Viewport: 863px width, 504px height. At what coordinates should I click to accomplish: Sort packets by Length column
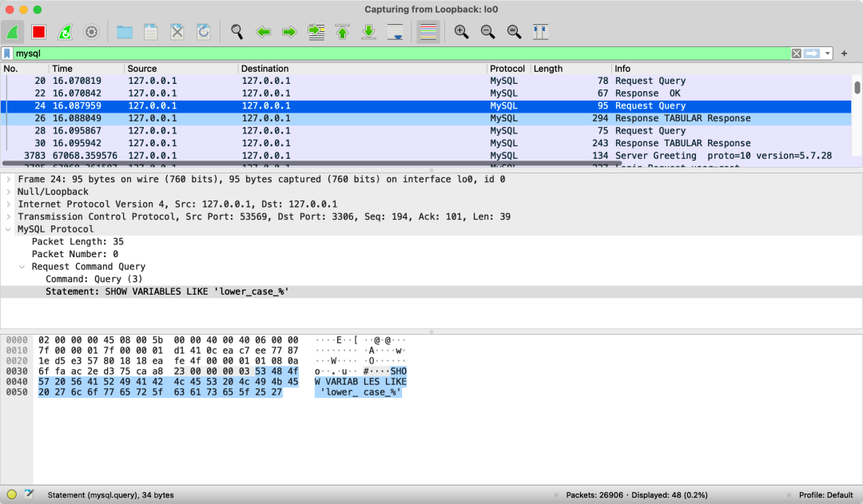[571, 69]
